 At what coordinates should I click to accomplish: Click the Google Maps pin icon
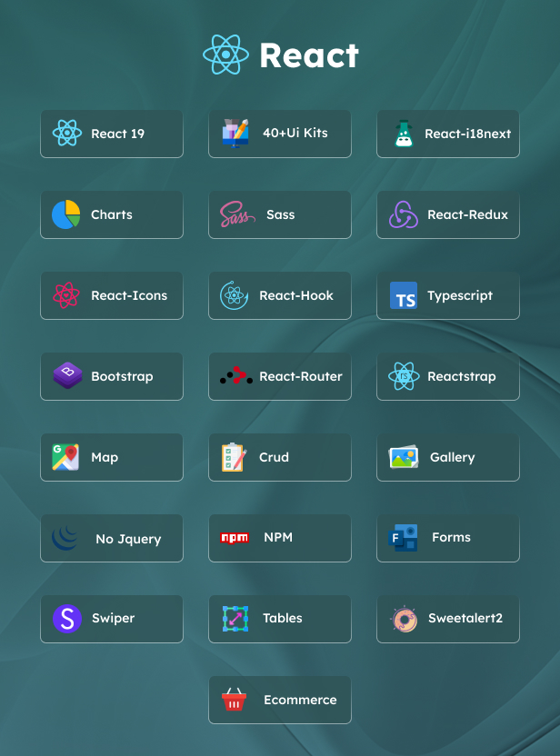[x=65, y=457]
